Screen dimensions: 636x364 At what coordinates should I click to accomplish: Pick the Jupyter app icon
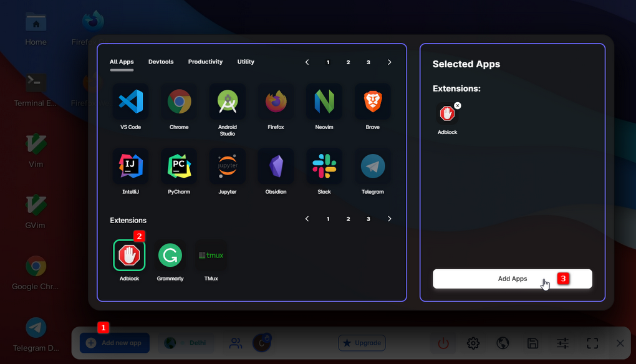[x=228, y=166]
